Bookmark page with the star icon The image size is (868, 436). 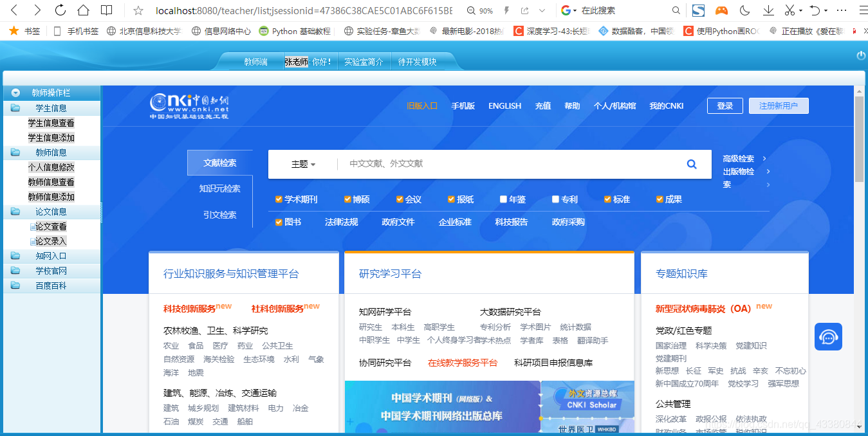coord(138,10)
